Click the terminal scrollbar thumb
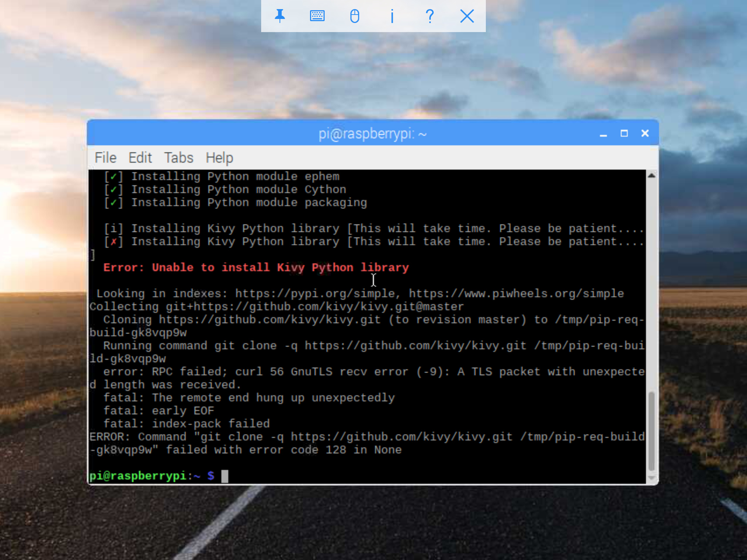This screenshot has width=747, height=560. 651,431
